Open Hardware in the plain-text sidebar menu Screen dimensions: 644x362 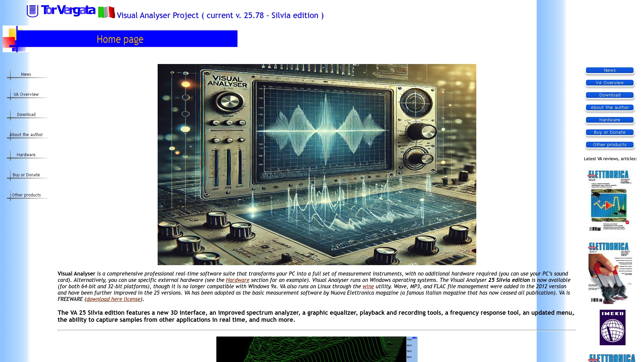(x=26, y=155)
